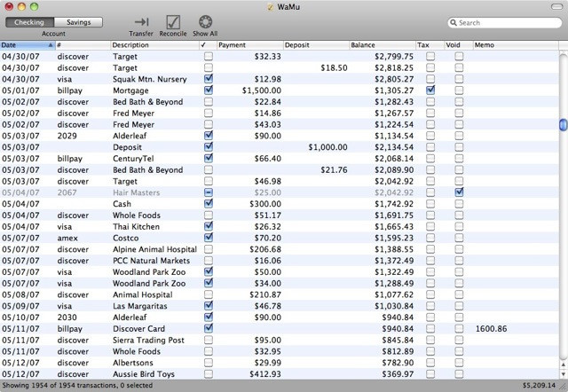This screenshot has width=568, height=392.
Task: Select check number 2029 cell
Action: (67, 136)
